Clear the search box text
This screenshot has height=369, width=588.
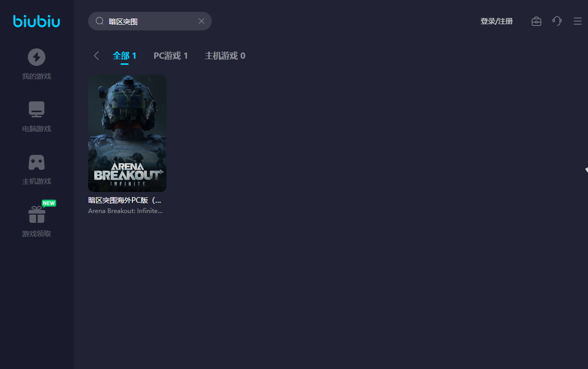coord(201,21)
